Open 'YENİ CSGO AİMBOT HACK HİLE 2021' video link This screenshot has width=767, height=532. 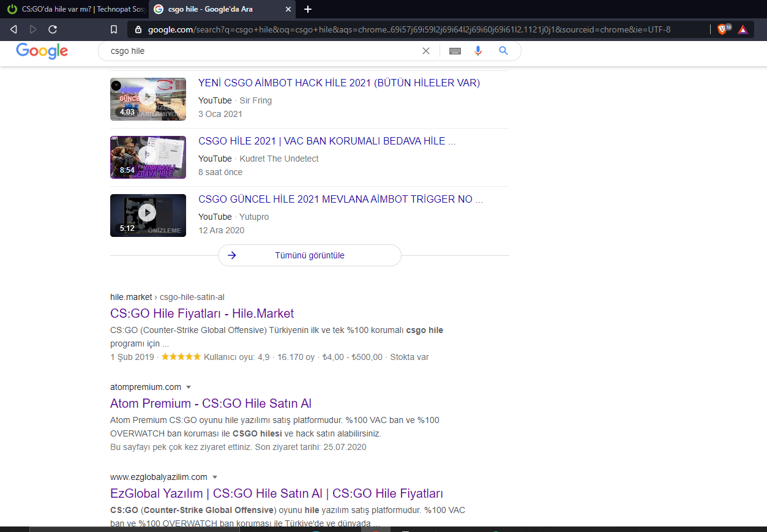339,83
